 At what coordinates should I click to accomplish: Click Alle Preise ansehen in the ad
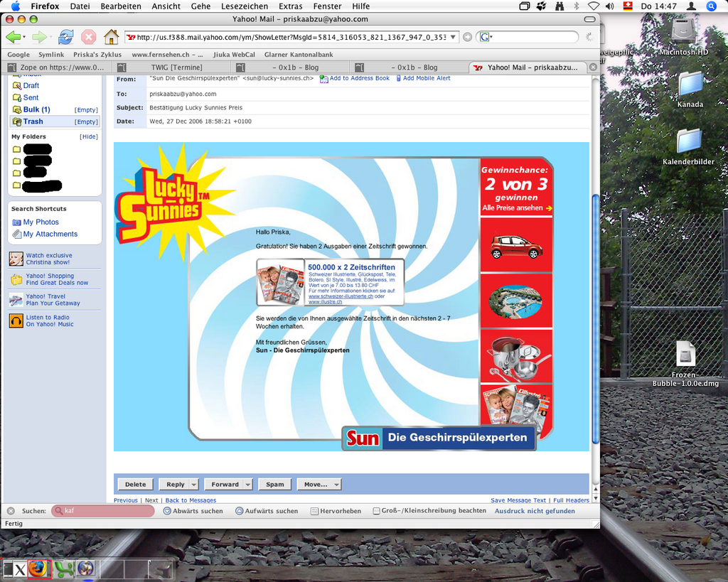(516, 208)
